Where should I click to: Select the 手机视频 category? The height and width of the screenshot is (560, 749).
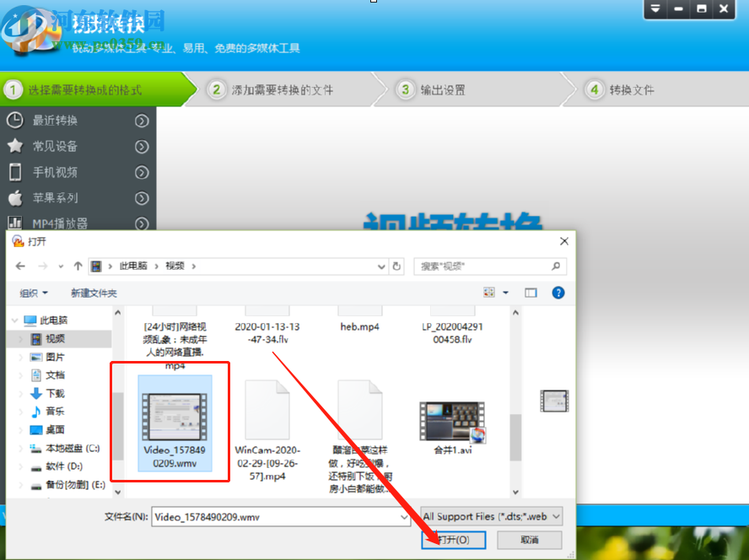coord(78,172)
